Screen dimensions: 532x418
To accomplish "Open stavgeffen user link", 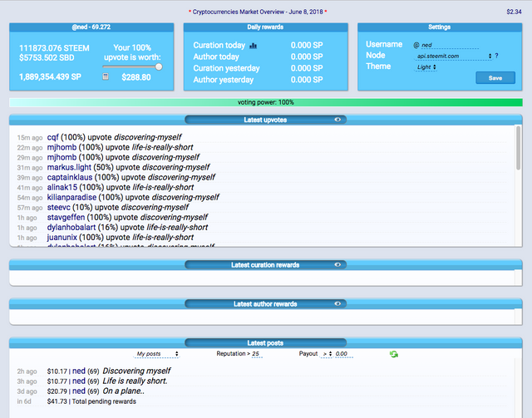I will [66, 217].
